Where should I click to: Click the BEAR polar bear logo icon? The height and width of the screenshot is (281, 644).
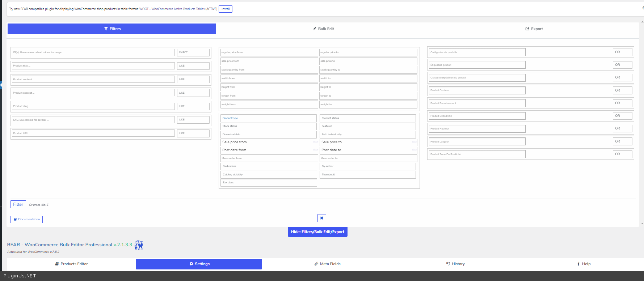point(139,245)
